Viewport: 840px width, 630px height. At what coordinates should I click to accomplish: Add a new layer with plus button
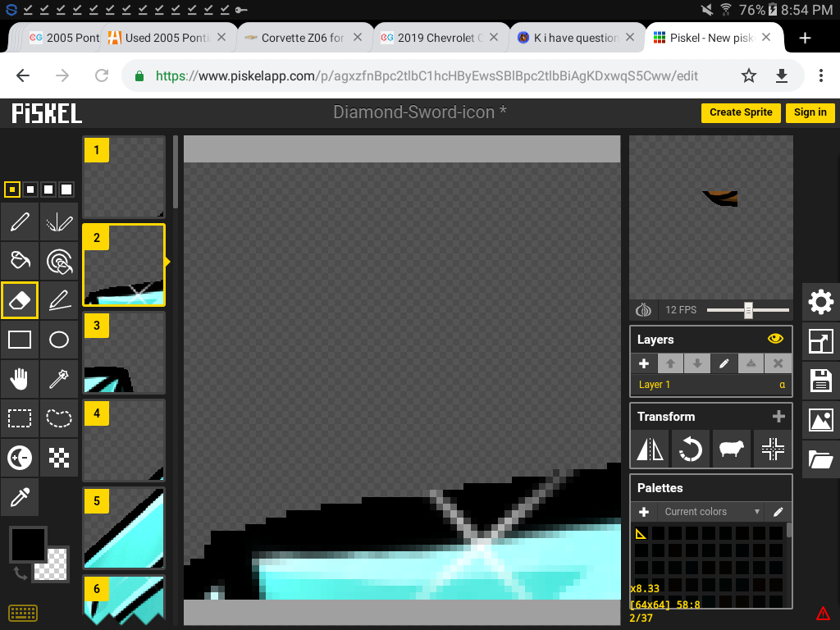point(644,363)
